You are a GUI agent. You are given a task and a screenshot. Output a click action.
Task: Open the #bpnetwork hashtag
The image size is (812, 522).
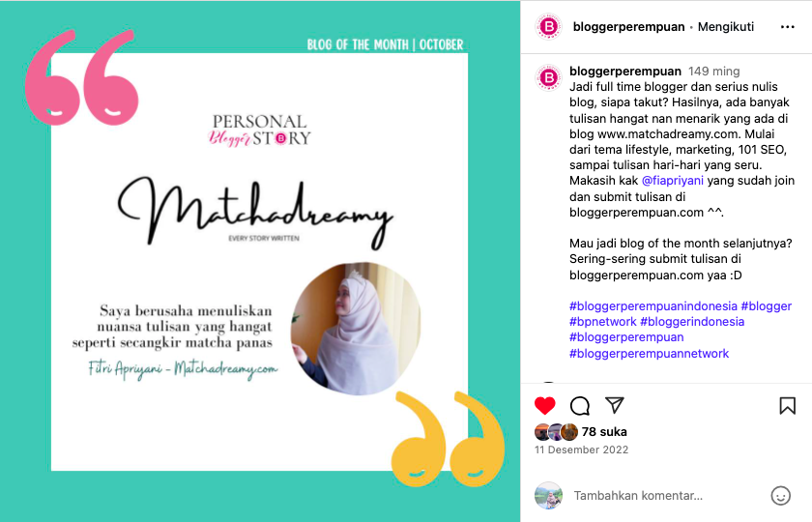point(603,322)
